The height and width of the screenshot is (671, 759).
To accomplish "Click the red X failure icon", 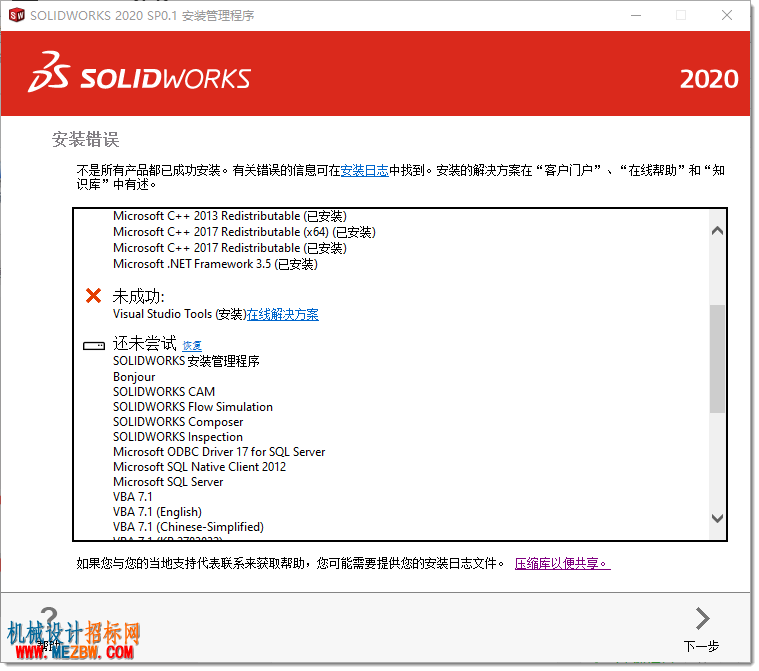I will point(93,295).
